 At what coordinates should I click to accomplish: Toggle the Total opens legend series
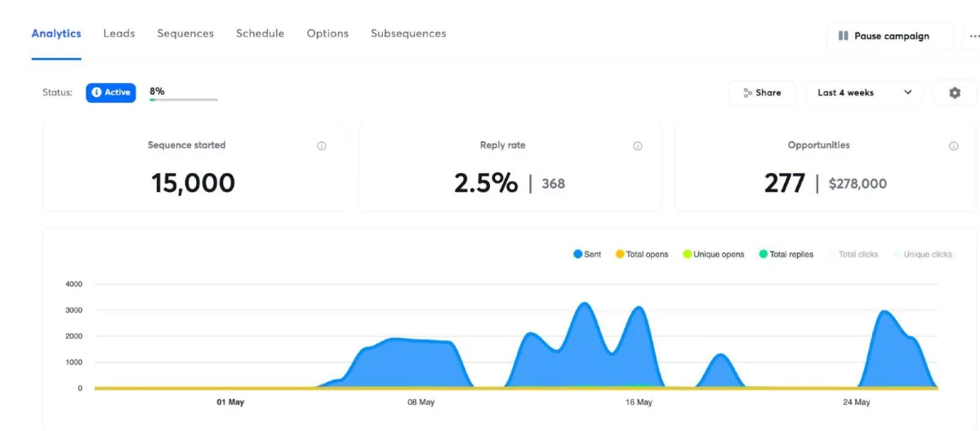642,255
